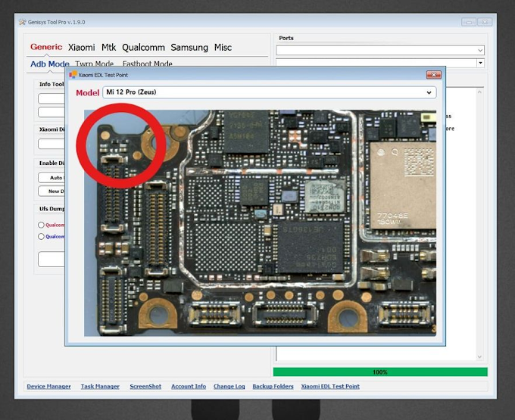Click the log panel scrollbar up arrow
This screenshot has height=420, width=515.
point(479,92)
